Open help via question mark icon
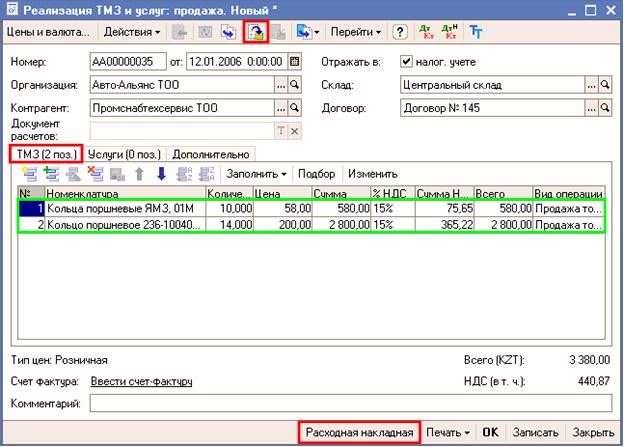 point(398,32)
